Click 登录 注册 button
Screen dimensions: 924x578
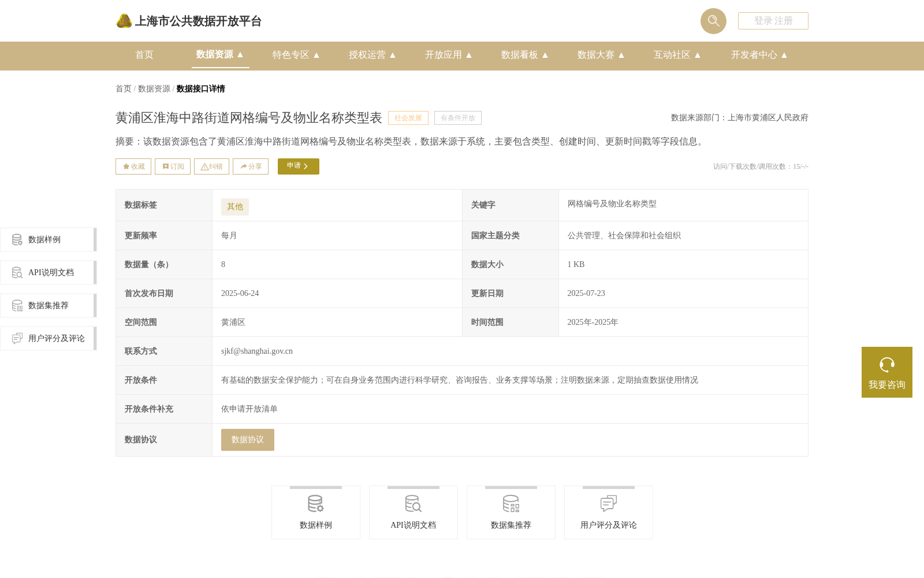pyautogui.click(x=773, y=21)
